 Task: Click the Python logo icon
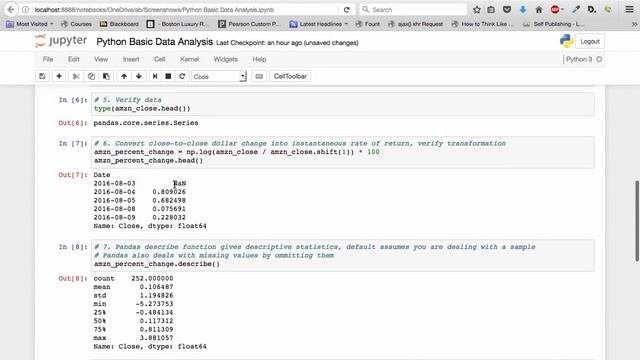click(x=567, y=41)
